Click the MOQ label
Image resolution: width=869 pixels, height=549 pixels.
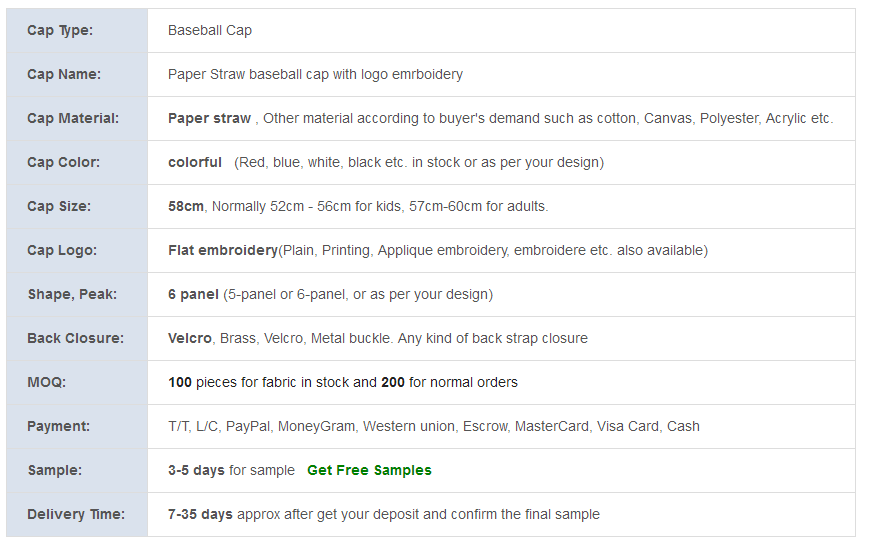47,382
